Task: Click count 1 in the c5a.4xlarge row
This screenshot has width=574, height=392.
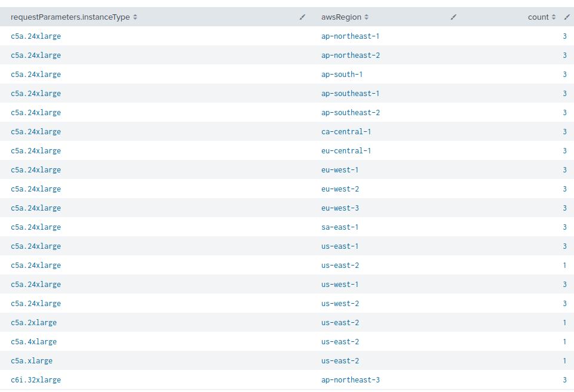Action: (565, 341)
